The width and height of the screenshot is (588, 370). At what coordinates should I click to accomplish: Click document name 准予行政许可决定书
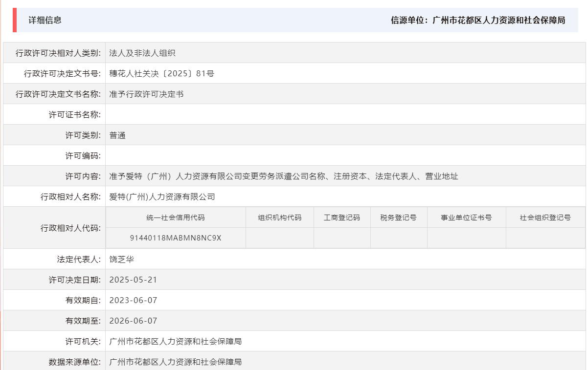pos(140,95)
